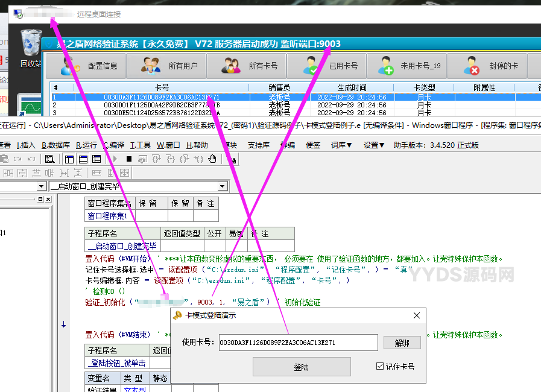Click the stop (black square) run button
Image resolution: width=541 pixels, height=392 pixels.
click(128, 159)
